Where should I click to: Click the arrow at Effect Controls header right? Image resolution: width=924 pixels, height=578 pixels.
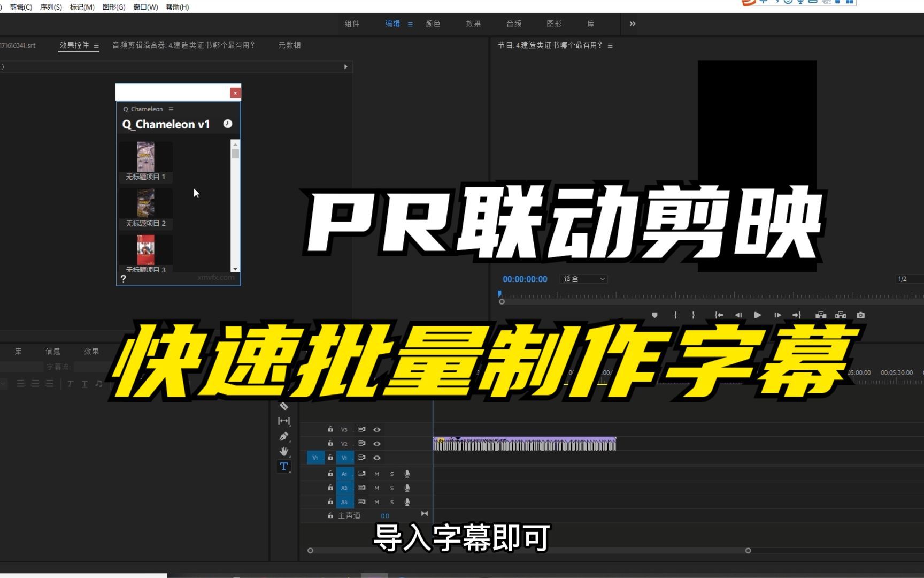click(x=346, y=67)
